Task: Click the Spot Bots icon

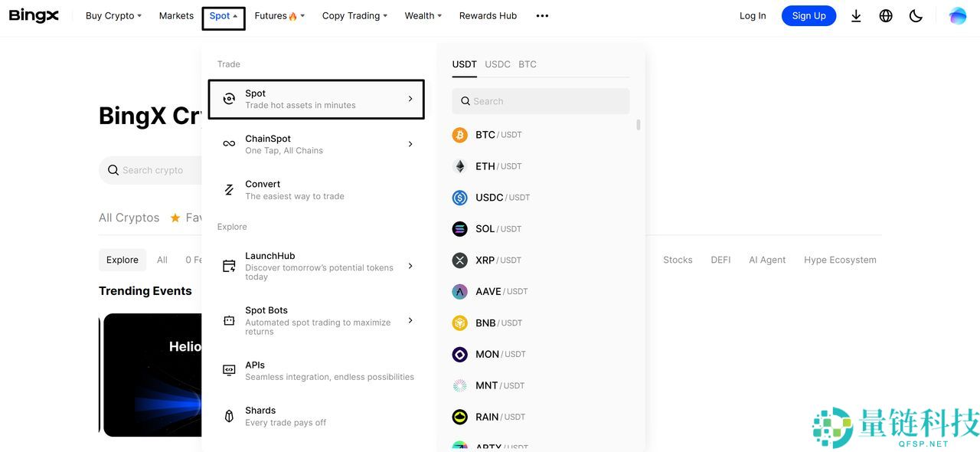Action: pyautogui.click(x=229, y=320)
